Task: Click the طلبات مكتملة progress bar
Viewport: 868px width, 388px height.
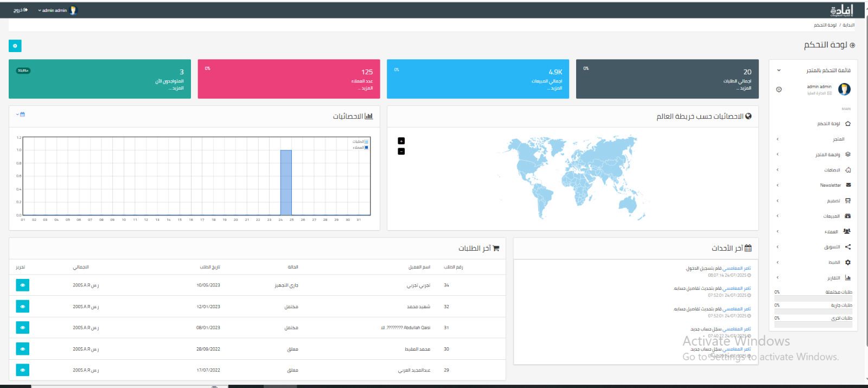Action: [x=813, y=298]
